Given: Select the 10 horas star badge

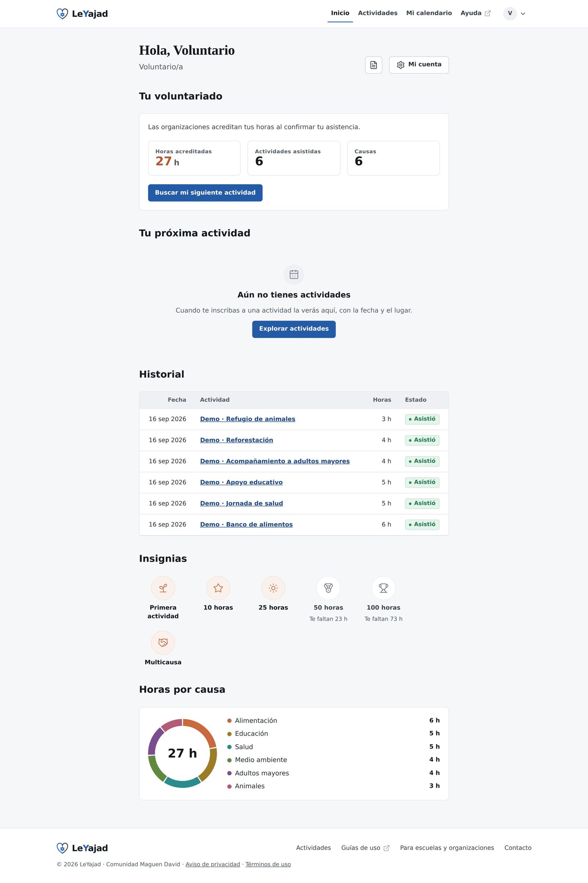Looking at the screenshot, I should click(218, 588).
